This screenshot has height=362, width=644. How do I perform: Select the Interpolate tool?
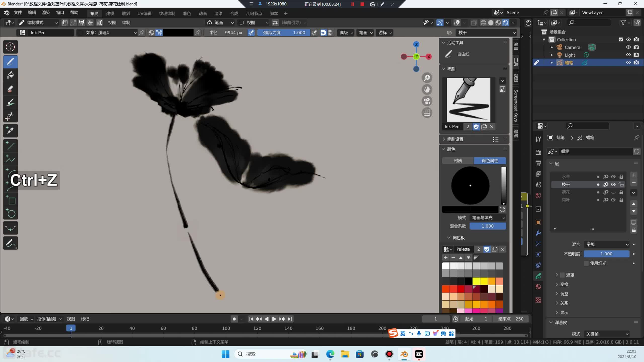click(10, 228)
